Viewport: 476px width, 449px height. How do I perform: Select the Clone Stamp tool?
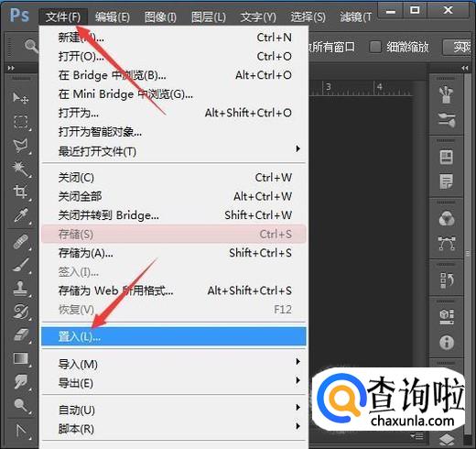(21, 289)
